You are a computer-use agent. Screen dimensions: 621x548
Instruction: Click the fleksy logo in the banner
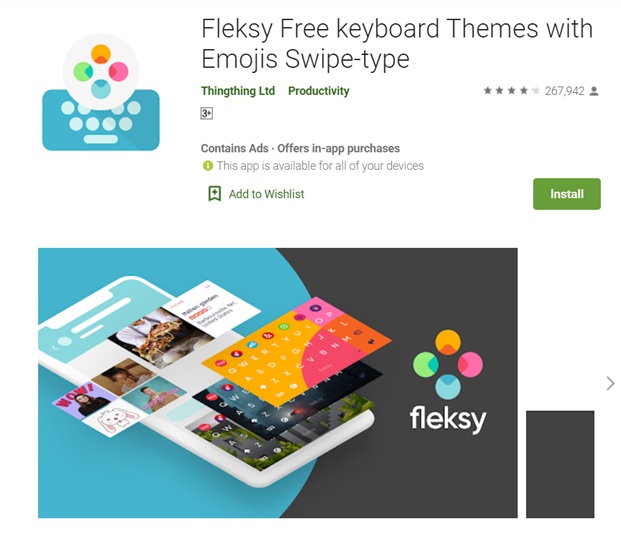tap(448, 381)
